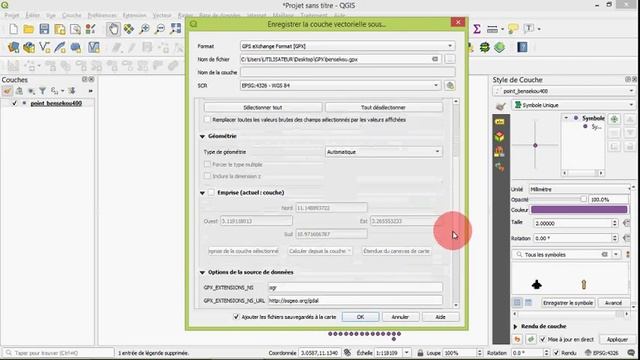Toggle Forcer le type multiple checkbox
The width and height of the screenshot is (640, 360).
(207, 164)
